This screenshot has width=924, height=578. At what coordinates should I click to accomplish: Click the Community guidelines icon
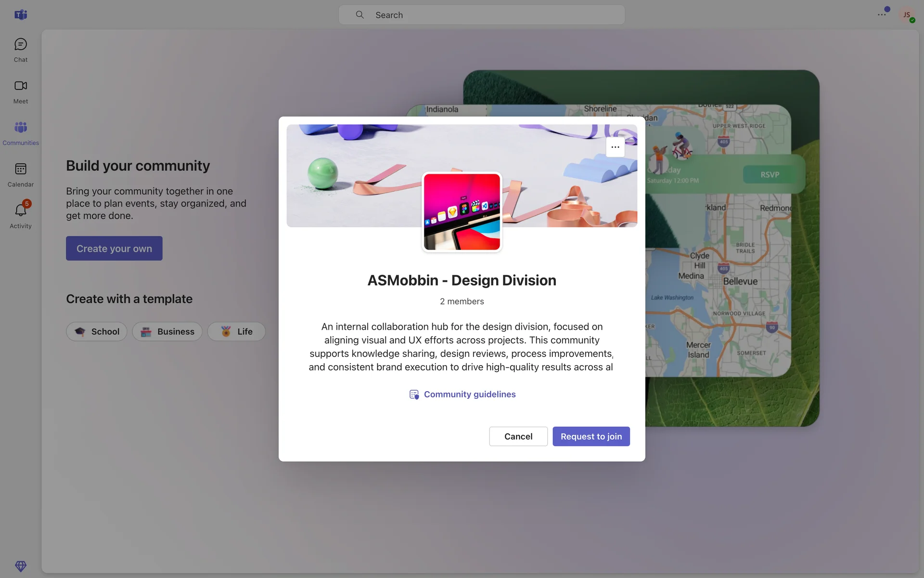[x=414, y=394]
